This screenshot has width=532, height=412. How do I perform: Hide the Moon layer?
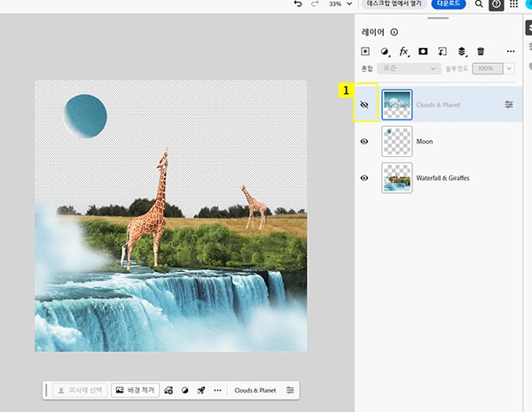364,142
